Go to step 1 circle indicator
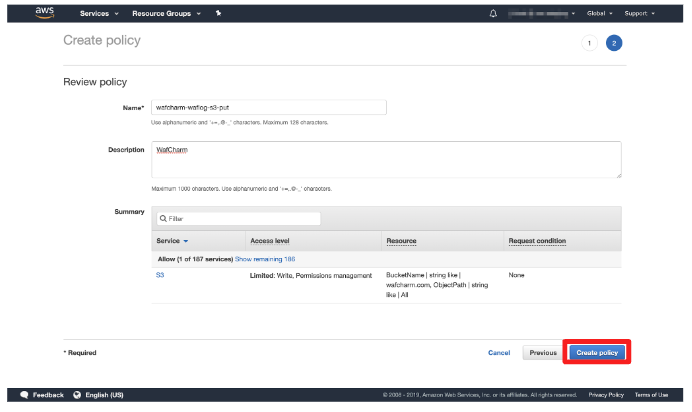The image size is (692, 412). click(589, 43)
